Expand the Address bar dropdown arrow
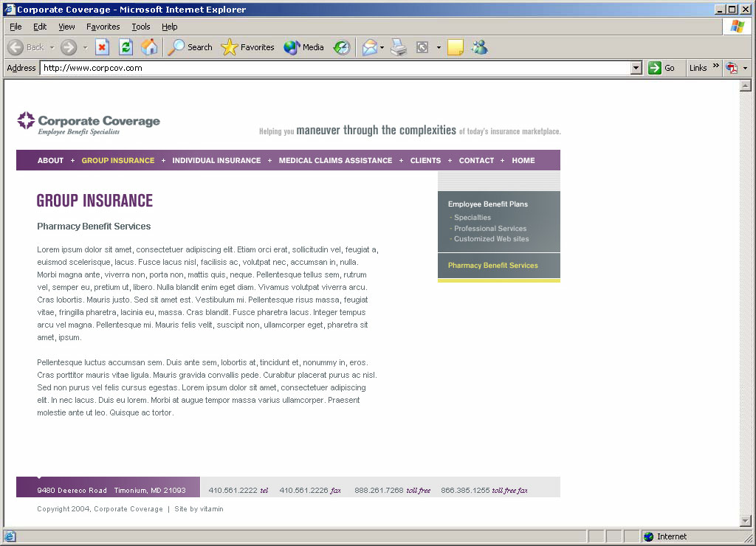Screen dimensions: 756x546 [636, 68]
